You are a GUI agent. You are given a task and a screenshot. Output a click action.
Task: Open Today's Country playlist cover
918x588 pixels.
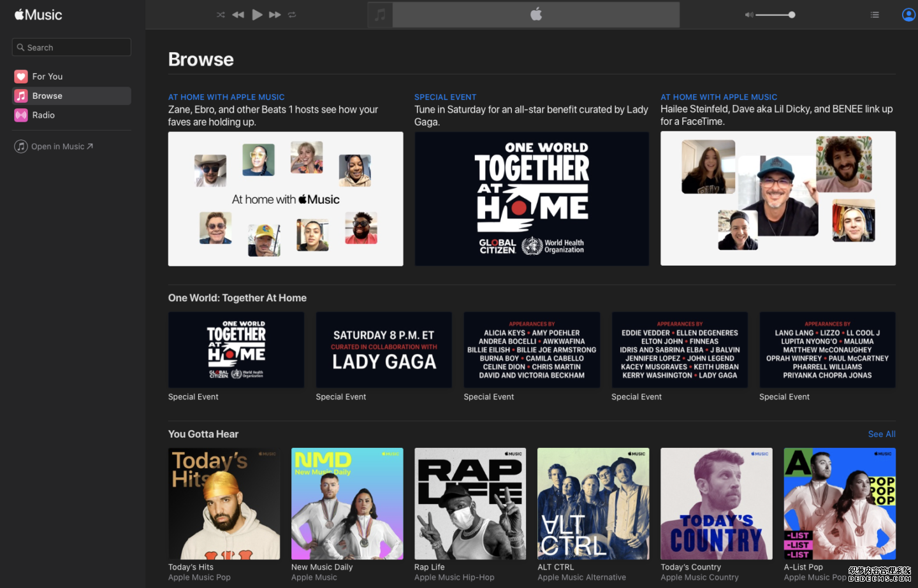pos(716,503)
